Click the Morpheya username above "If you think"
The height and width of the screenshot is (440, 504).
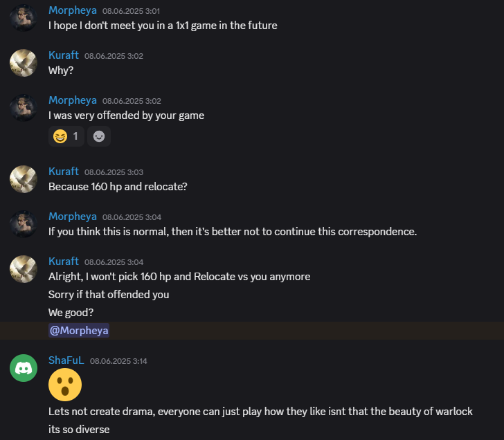72,217
